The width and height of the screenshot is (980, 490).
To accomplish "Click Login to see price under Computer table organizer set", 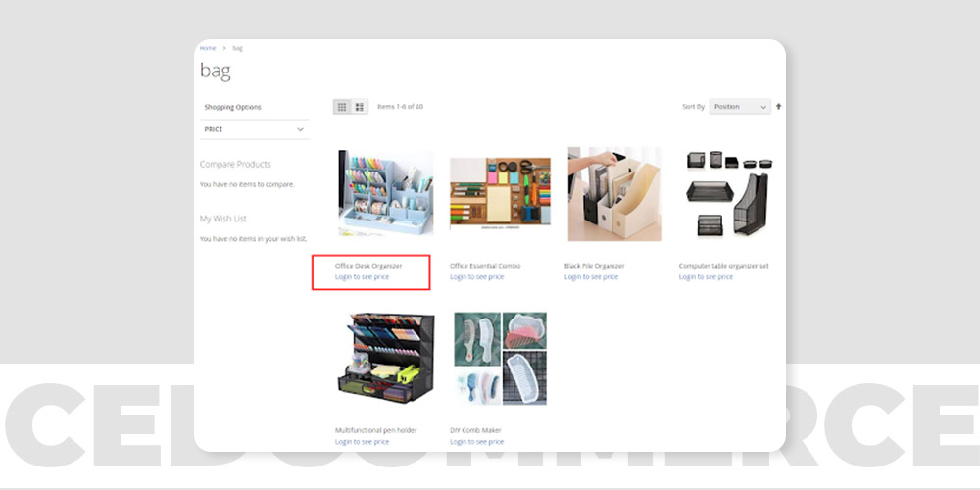I will [x=706, y=277].
